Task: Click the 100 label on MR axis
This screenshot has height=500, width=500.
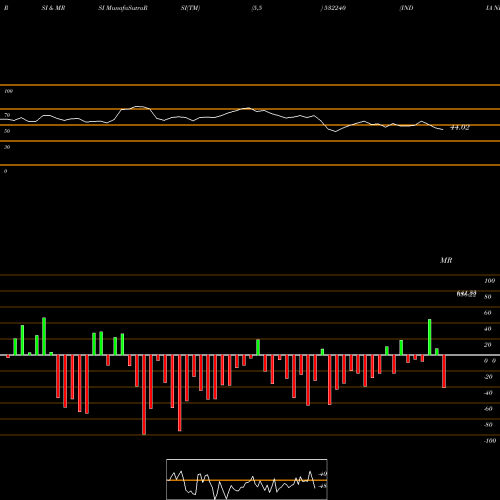Action: tap(489, 281)
